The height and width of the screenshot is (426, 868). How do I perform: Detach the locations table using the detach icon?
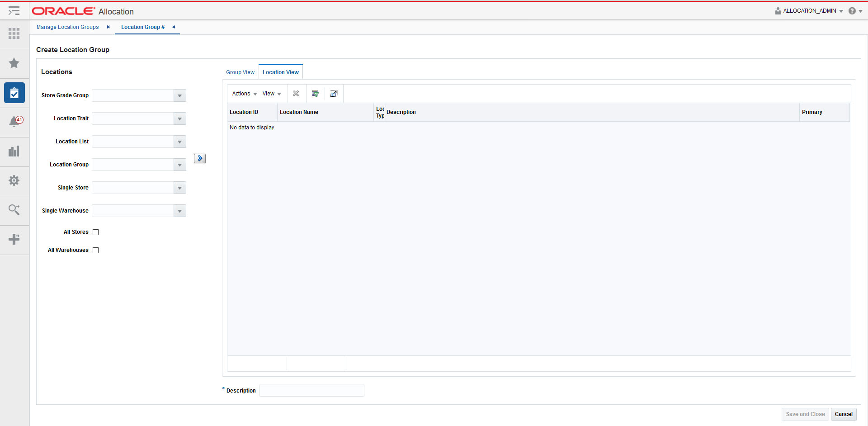tap(334, 93)
